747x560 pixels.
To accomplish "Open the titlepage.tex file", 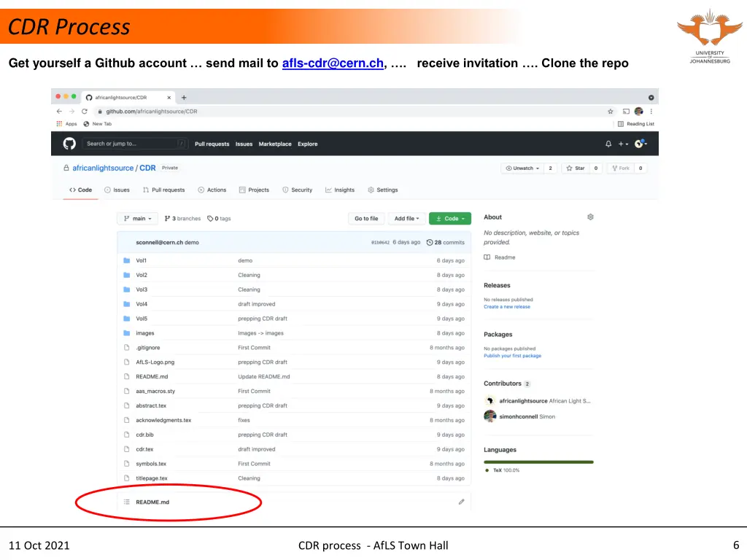I will (x=152, y=478).
